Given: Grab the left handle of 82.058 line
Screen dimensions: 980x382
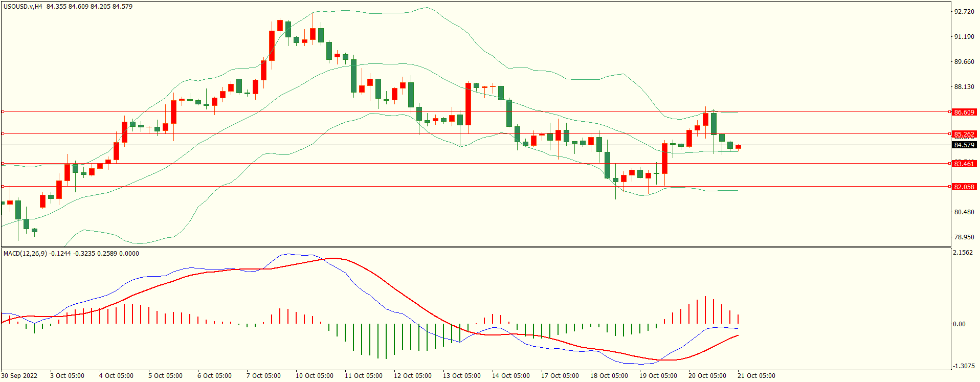Looking at the screenshot, I should coord(3,187).
